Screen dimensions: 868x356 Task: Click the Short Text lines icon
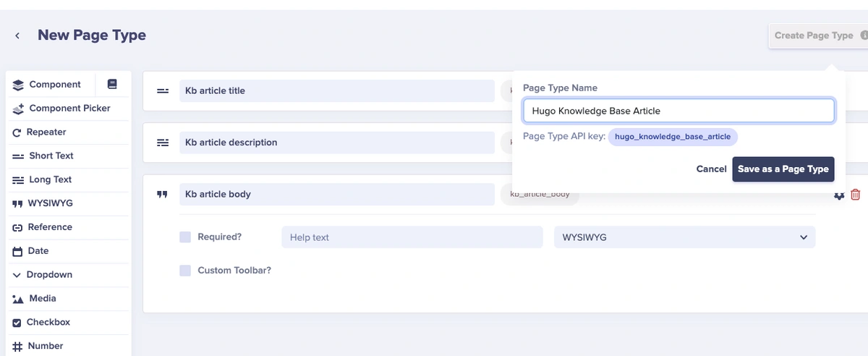click(x=18, y=156)
